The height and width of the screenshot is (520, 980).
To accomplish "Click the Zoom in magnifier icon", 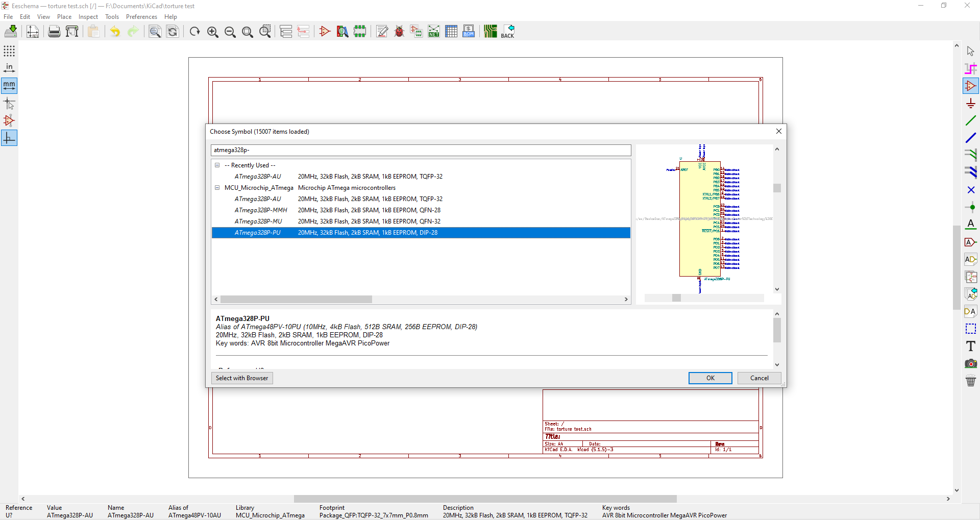I will tap(213, 32).
